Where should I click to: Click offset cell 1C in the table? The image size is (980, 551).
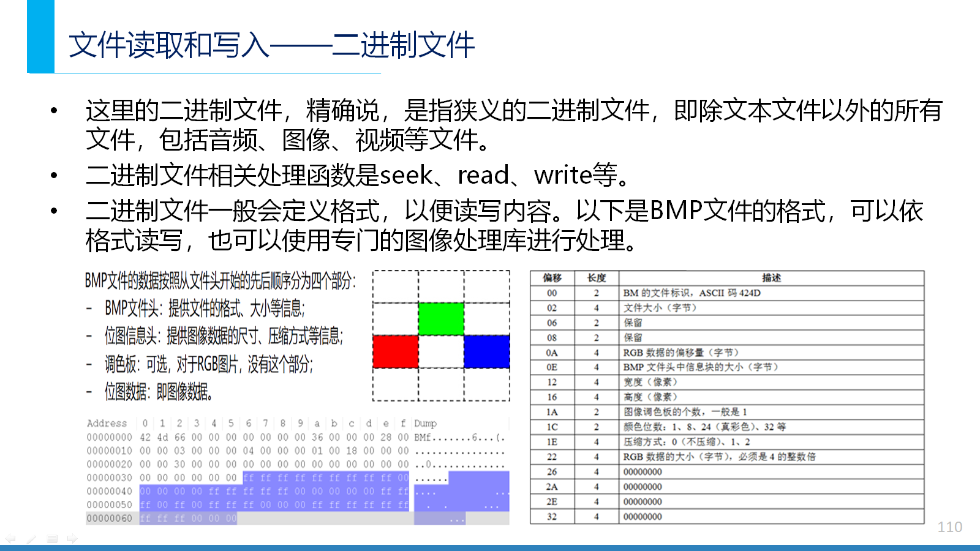552,427
